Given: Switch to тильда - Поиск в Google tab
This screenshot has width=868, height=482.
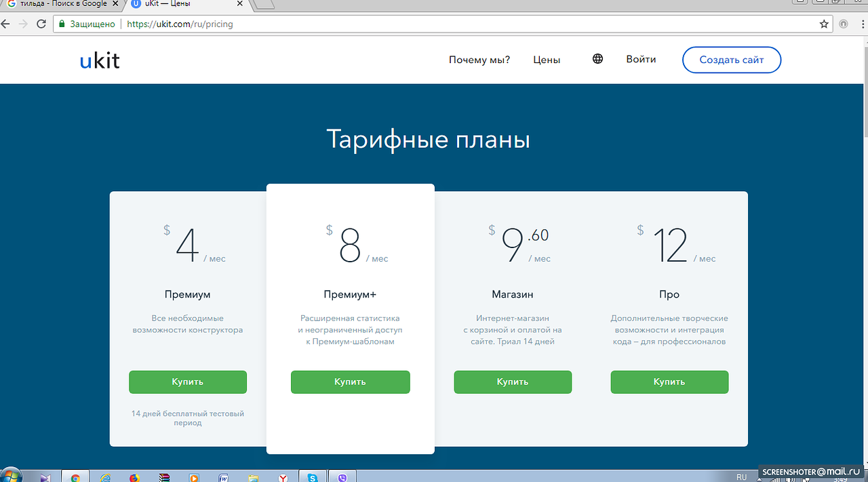Looking at the screenshot, I should (x=62, y=4).
